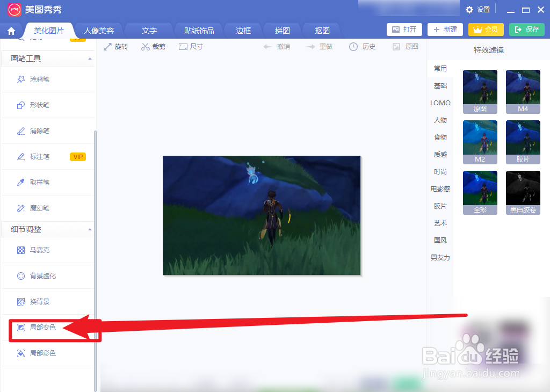
Task: Collapse the 画笔工具 section
Action: click(x=90, y=59)
